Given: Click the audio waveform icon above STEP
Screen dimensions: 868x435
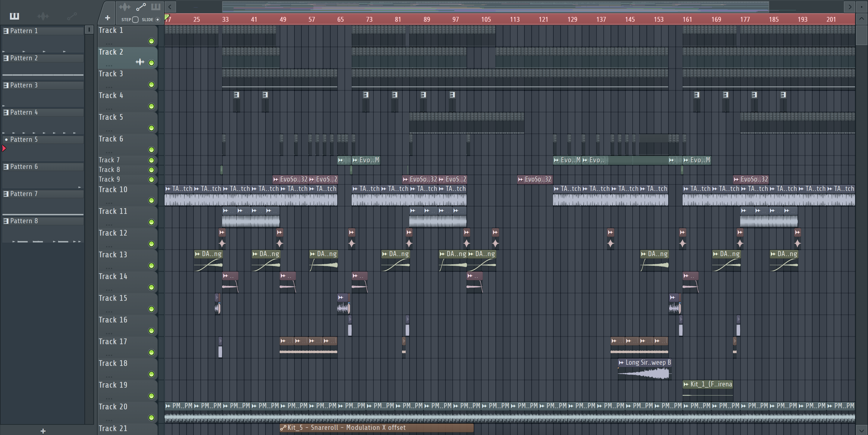Looking at the screenshot, I should point(125,7).
